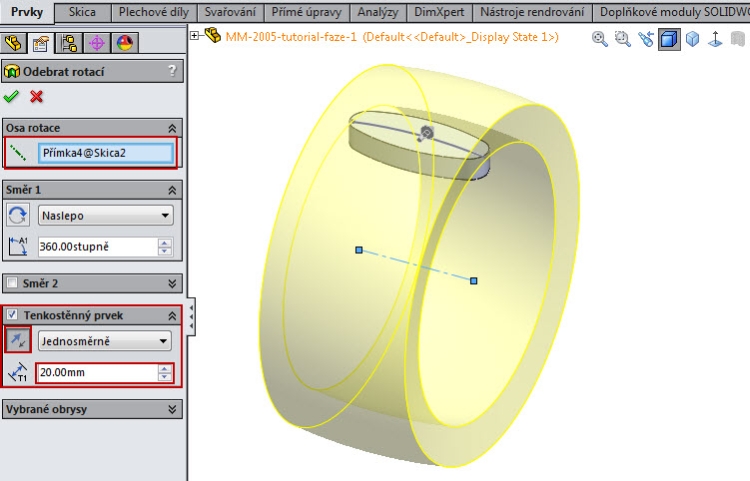Decrease angle with the down spinner arrow
This screenshot has height=481, width=750.
click(x=165, y=251)
